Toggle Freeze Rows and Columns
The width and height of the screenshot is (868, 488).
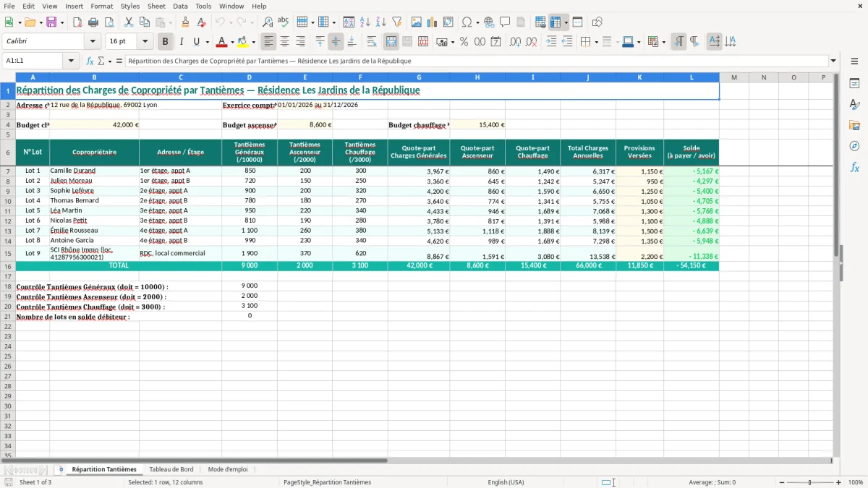click(x=556, y=22)
